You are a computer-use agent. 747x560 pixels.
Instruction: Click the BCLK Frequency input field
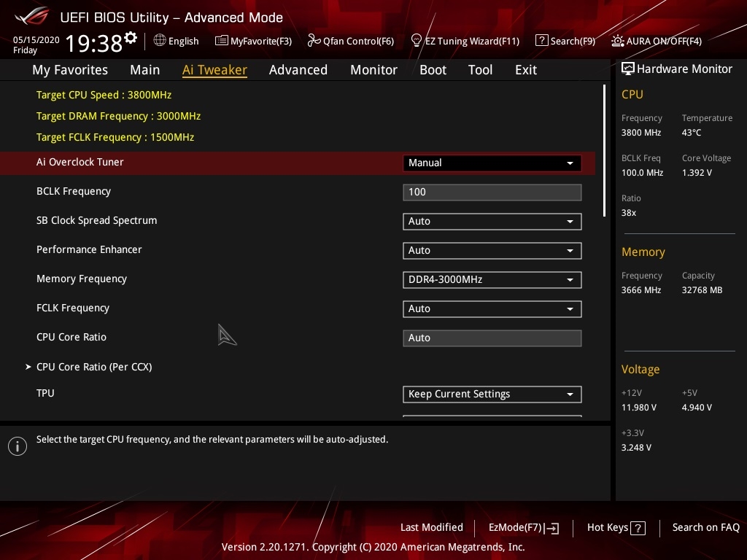tap(492, 192)
